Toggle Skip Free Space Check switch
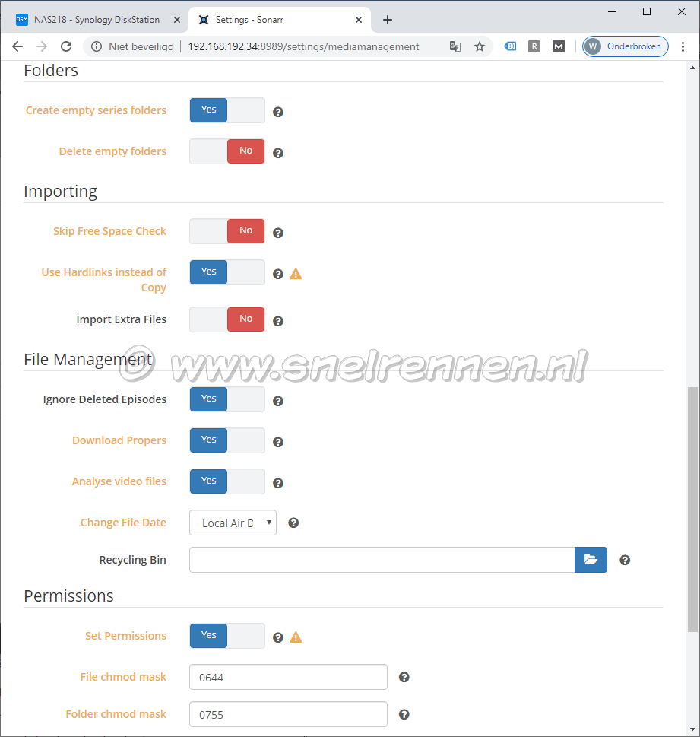 227,231
